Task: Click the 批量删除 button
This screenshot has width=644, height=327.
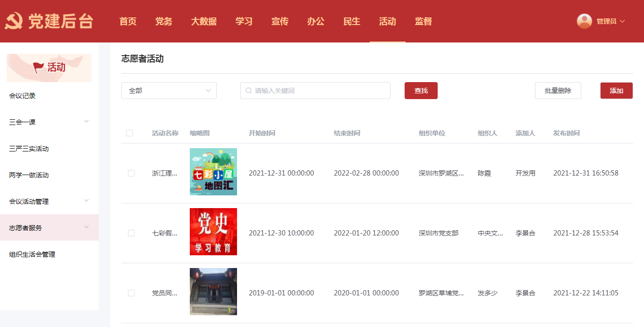Action: point(558,91)
